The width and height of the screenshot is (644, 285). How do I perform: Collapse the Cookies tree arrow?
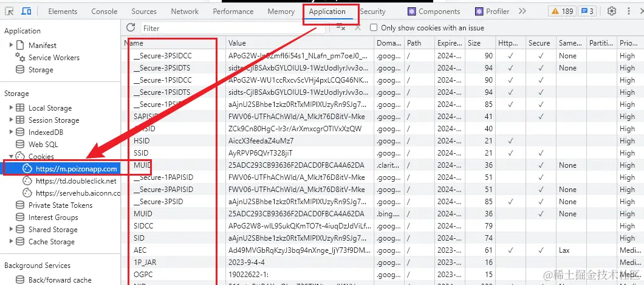[11, 156]
